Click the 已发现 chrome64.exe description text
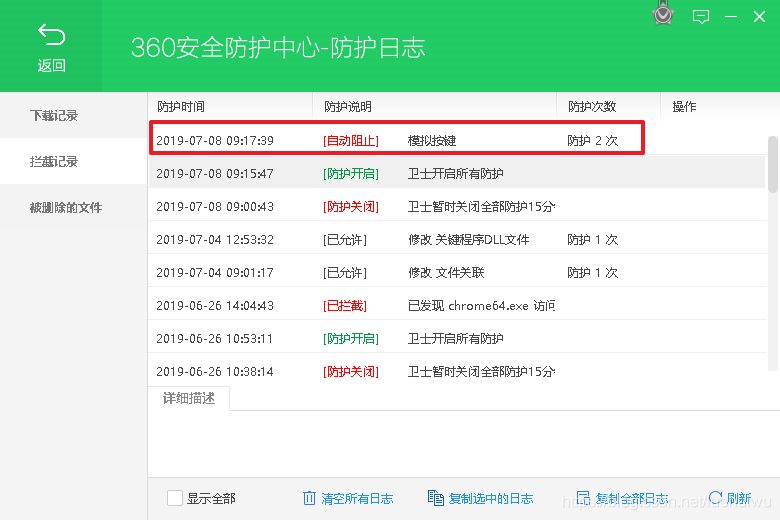This screenshot has width=780, height=520. click(x=481, y=306)
